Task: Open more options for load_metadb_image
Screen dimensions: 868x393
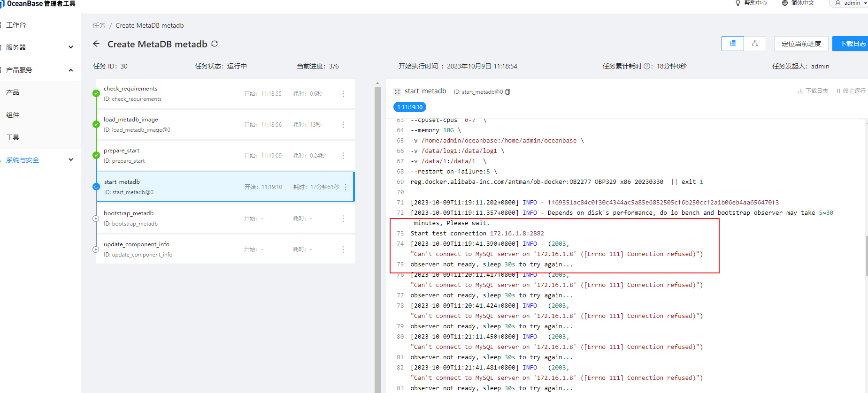Action: tap(343, 125)
